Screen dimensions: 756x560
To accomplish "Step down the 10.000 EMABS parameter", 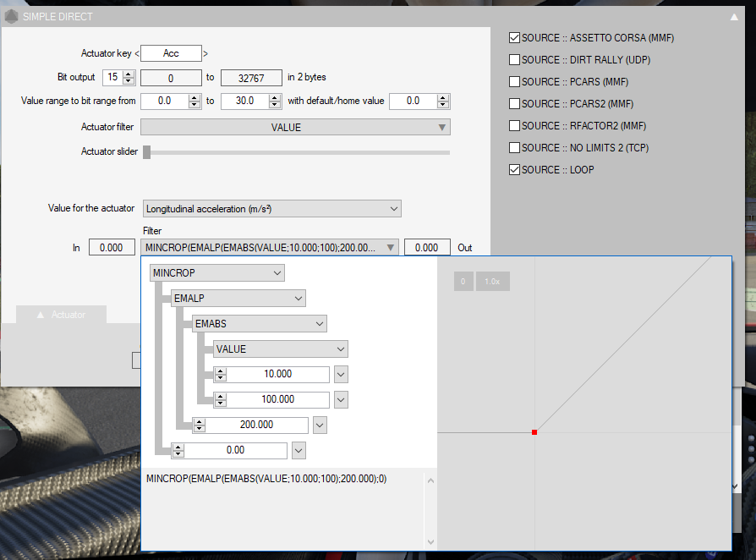I will pos(221,377).
